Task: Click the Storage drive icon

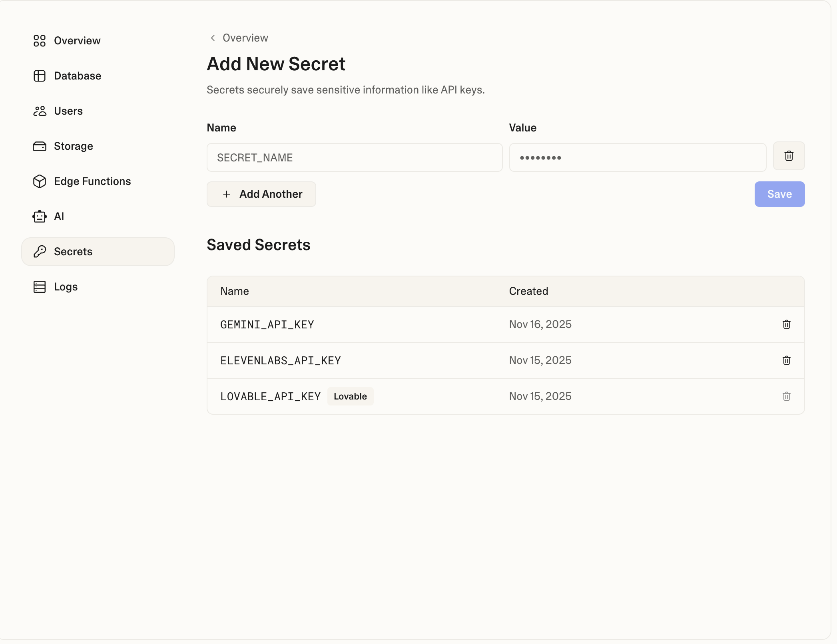Action: (x=39, y=146)
